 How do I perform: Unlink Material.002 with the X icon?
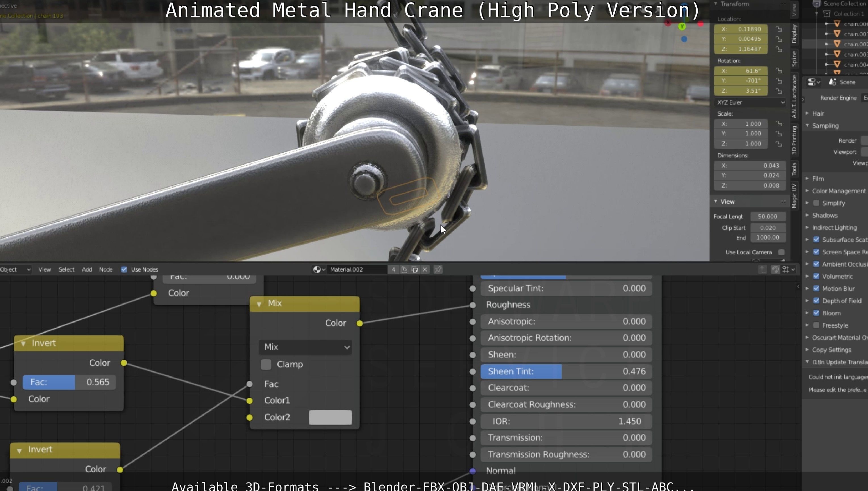coord(425,269)
